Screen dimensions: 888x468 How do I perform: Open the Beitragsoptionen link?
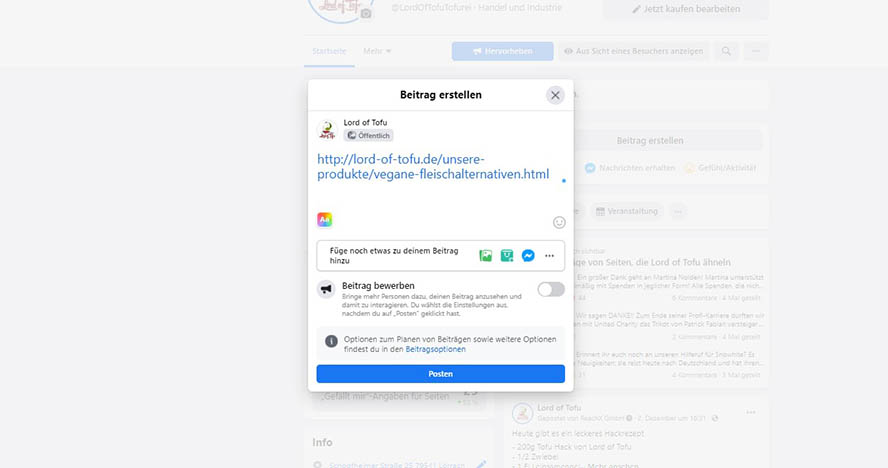[436, 349]
